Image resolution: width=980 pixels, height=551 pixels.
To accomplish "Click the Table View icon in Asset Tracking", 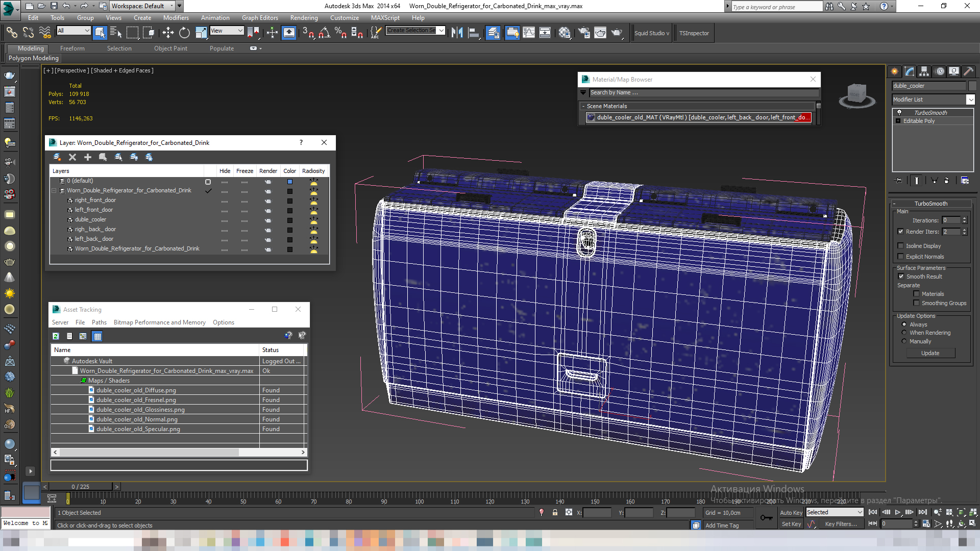I will pos(97,336).
